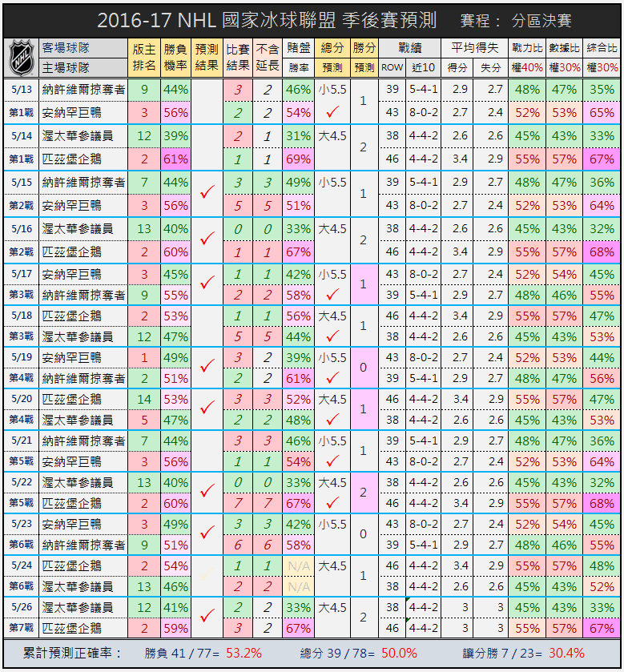Click the prediction-result checkmark for the 5/20 game
The image size is (624, 672).
click(x=207, y=407)
